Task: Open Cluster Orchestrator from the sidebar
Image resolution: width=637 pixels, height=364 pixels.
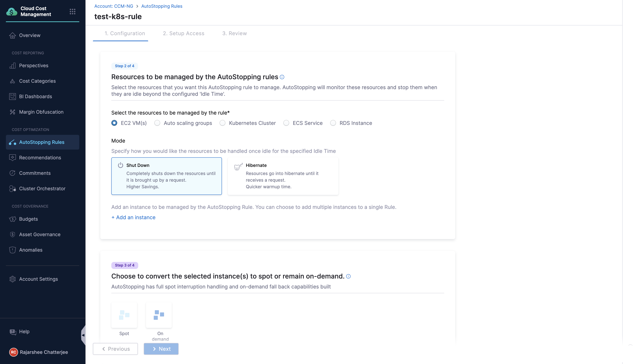Action: pyautogui.click(x=42, y=188)
